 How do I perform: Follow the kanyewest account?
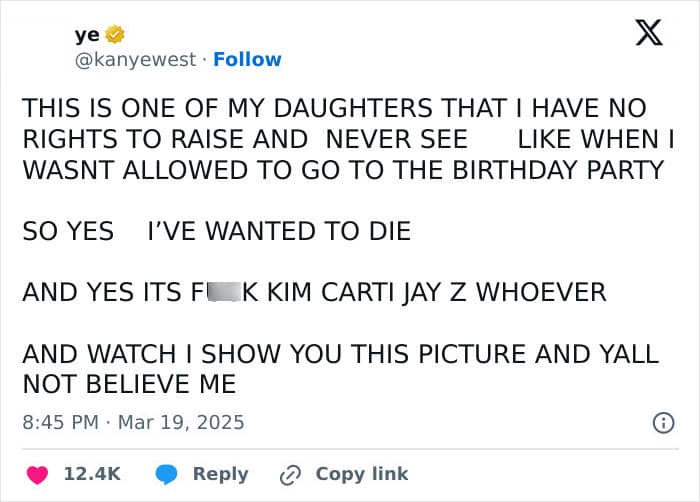point(247,60)
